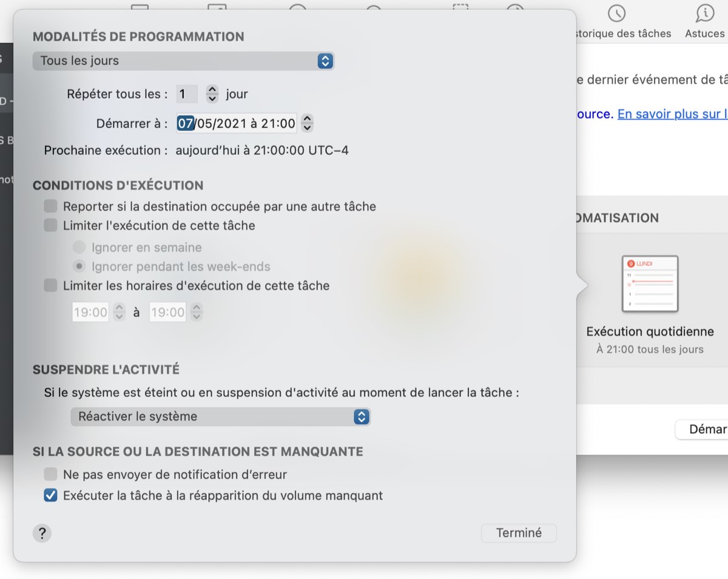Open the 'Réactiver le système' dropdown
Viewport: 728px width, 579px height.
click(x=220, y=417)
